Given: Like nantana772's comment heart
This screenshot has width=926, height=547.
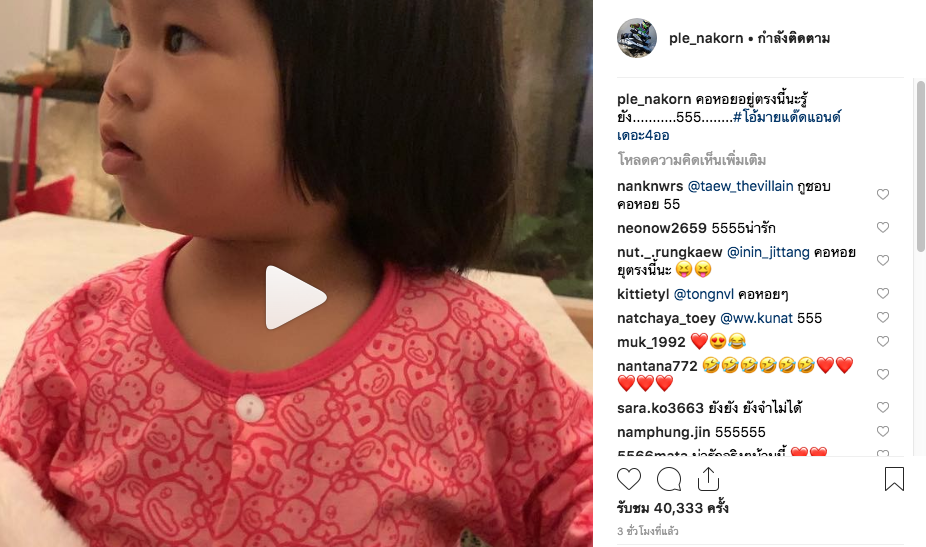Looking at the screenshot, I should pyautogui.click(x=883, y=375).
